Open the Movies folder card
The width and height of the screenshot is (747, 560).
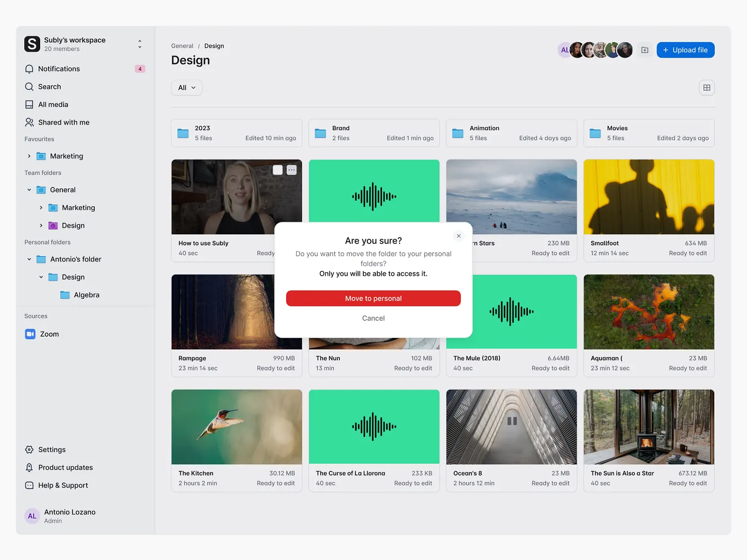(x=649, y=133)
